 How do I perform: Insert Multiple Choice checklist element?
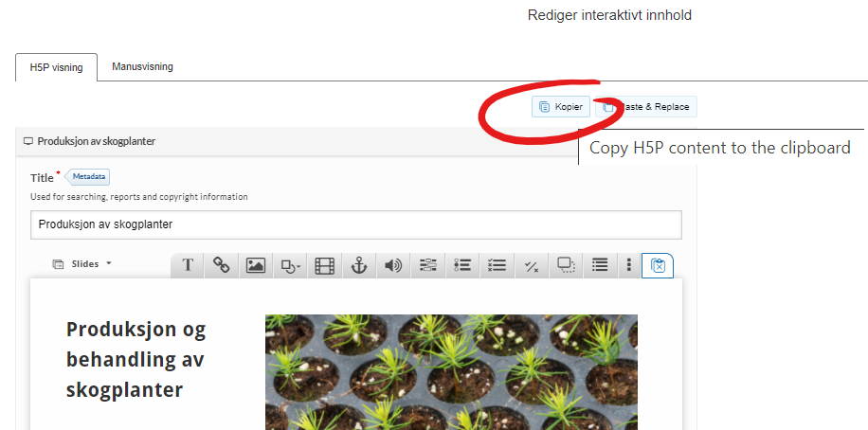pos(497,265)
